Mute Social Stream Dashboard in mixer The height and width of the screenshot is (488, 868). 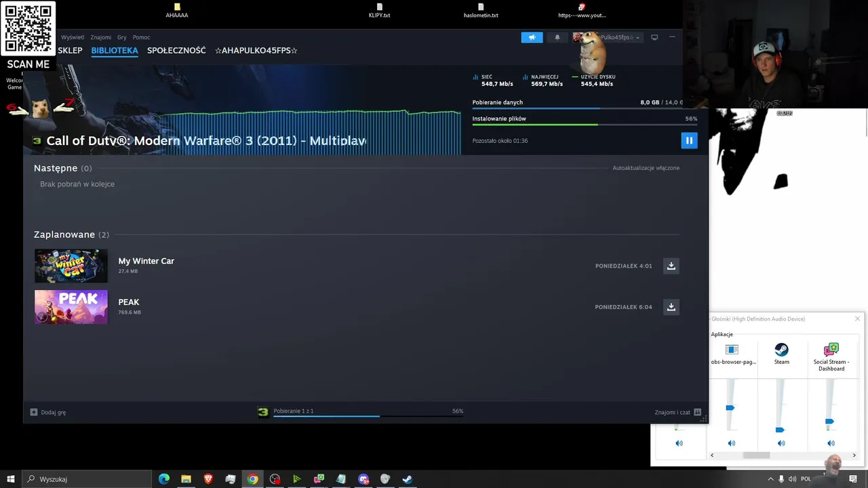tap(831, 443)
